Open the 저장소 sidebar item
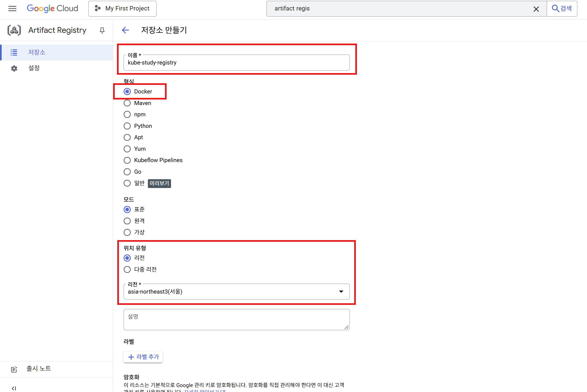Image resolution: width=587 pixels, height=392 pixels. 36,52
